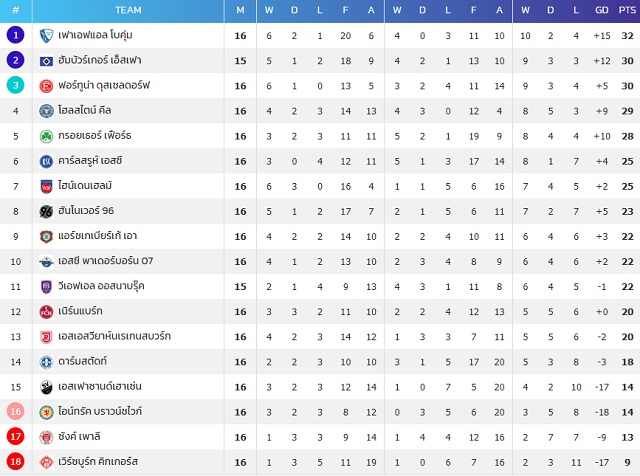The image size is (640, 476).
Task: Click the Sandhausen black-white crest
Action: click(46, 387)
